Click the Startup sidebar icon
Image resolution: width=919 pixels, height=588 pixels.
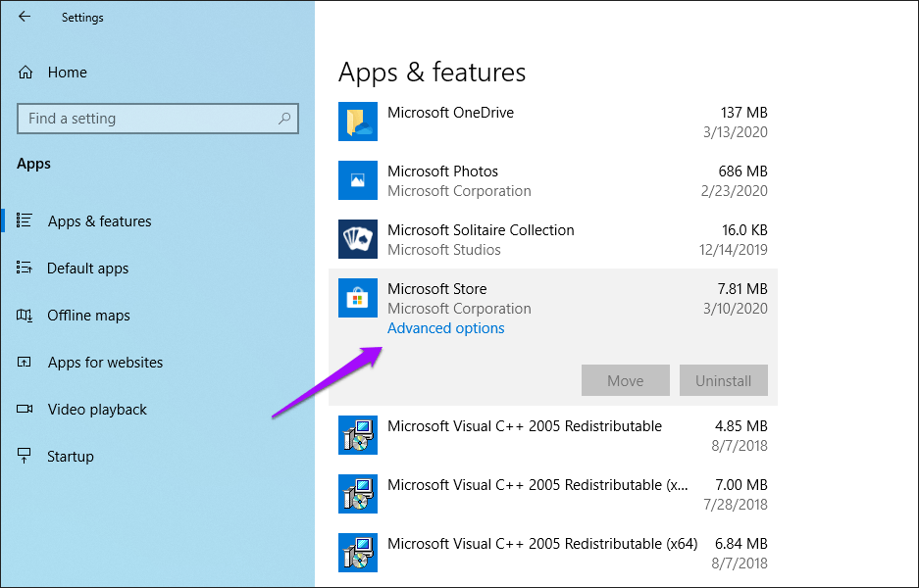click(x=26, y=457)
